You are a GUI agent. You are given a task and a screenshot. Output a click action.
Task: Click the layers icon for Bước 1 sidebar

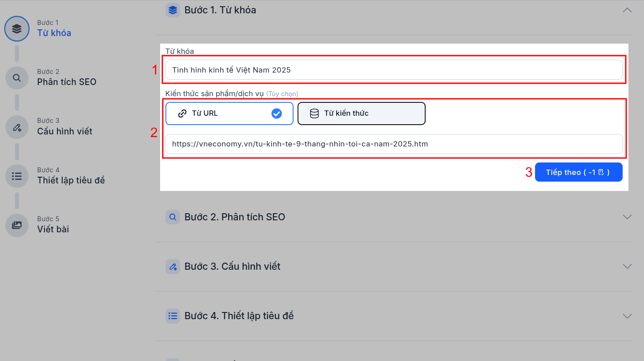pos(17,29)
